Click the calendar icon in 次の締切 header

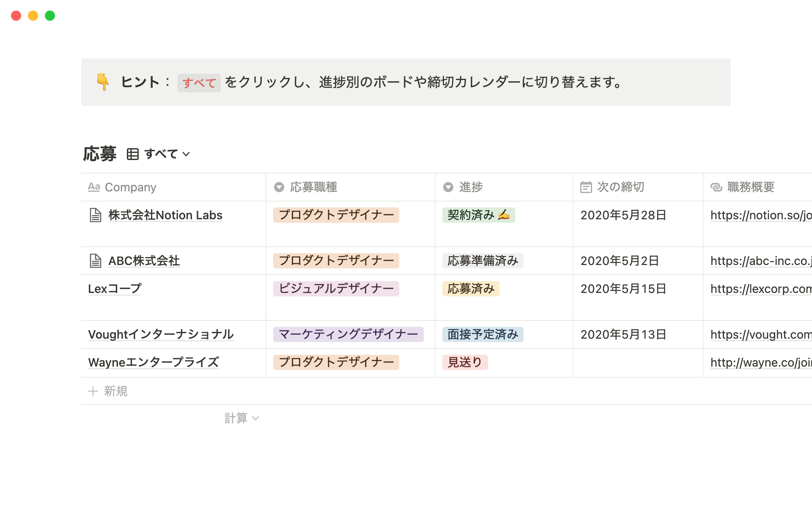pyautogui.click(x=586, y=187)
